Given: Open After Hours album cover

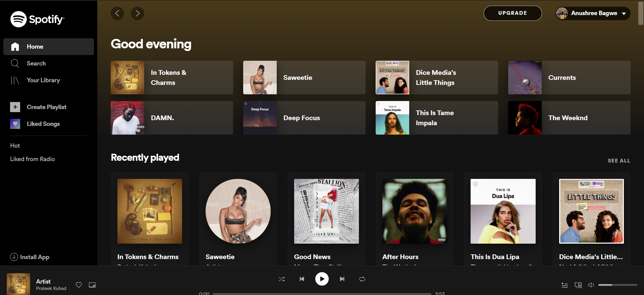Looking at the screenshot, I should click(415, 211).
